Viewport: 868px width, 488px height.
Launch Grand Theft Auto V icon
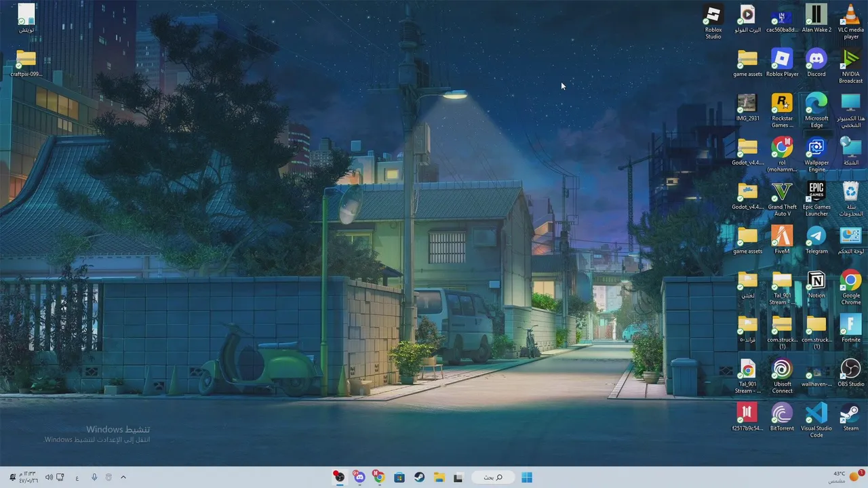pyautogui.click(x=782, y=199)
